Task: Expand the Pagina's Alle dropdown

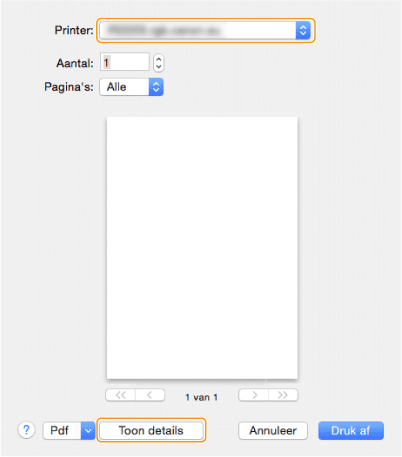Action: click(131, 87)
